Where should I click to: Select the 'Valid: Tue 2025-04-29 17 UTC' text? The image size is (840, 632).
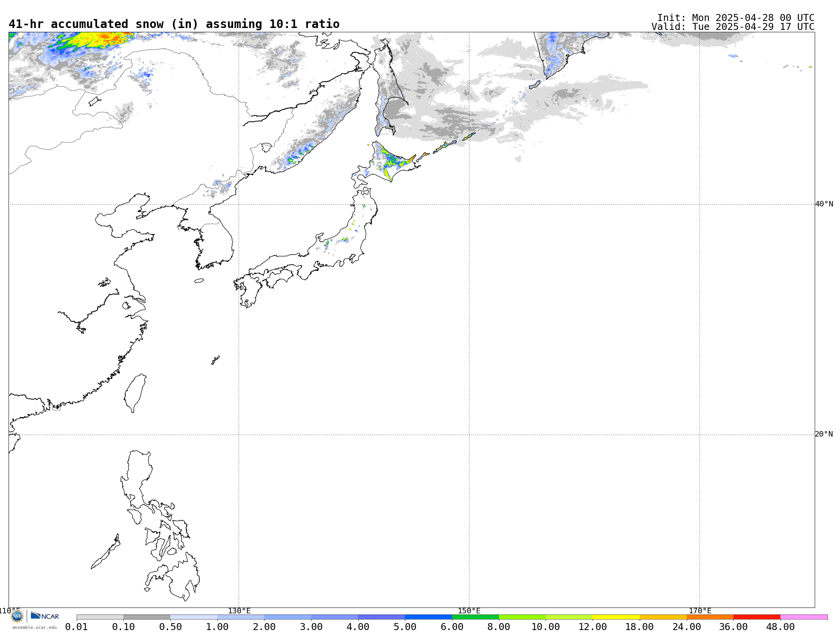point(733,27)
